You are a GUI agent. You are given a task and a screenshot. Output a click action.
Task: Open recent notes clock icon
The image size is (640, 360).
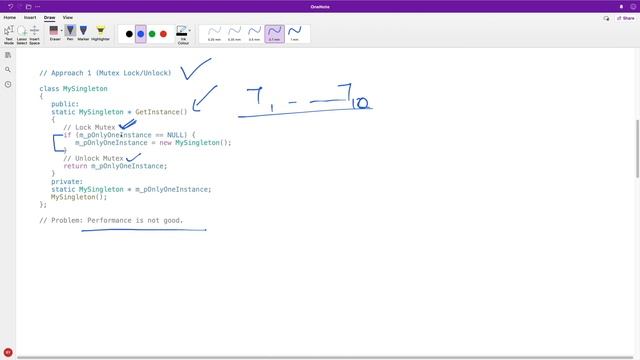(x=8, y=84)
